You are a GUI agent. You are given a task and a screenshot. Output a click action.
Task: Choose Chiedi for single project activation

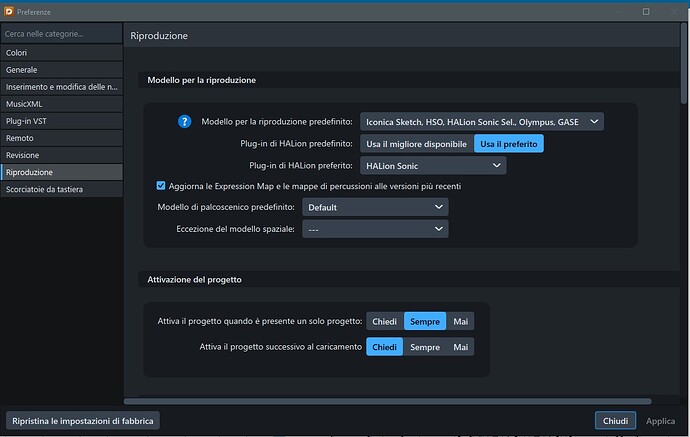pyautogui.click(x=385, y=321)
